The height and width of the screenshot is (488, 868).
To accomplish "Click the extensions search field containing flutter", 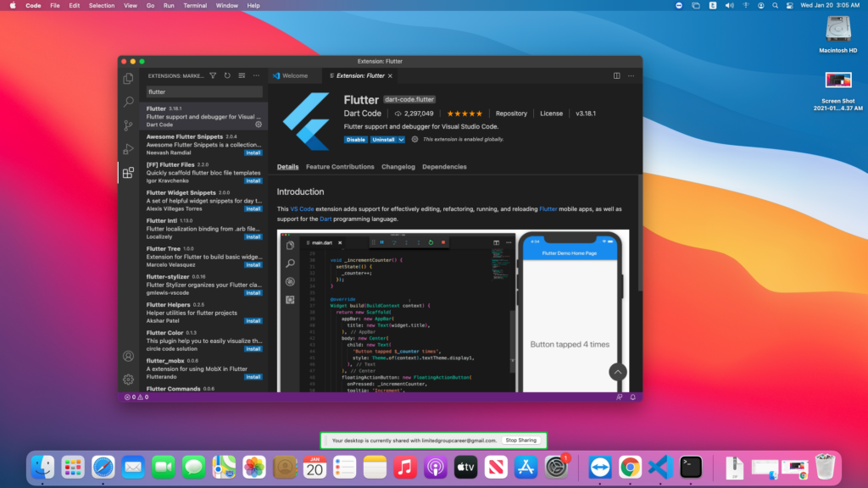I will 204,91.
